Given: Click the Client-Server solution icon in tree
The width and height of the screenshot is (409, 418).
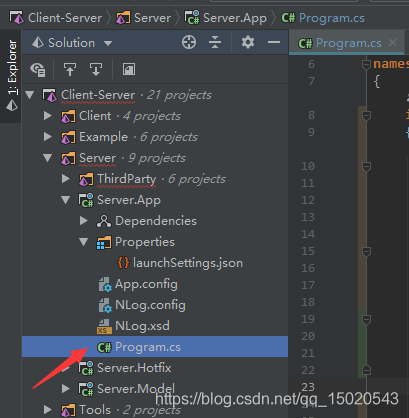Looking at the screenshot, I should click(x=50, y=95).
